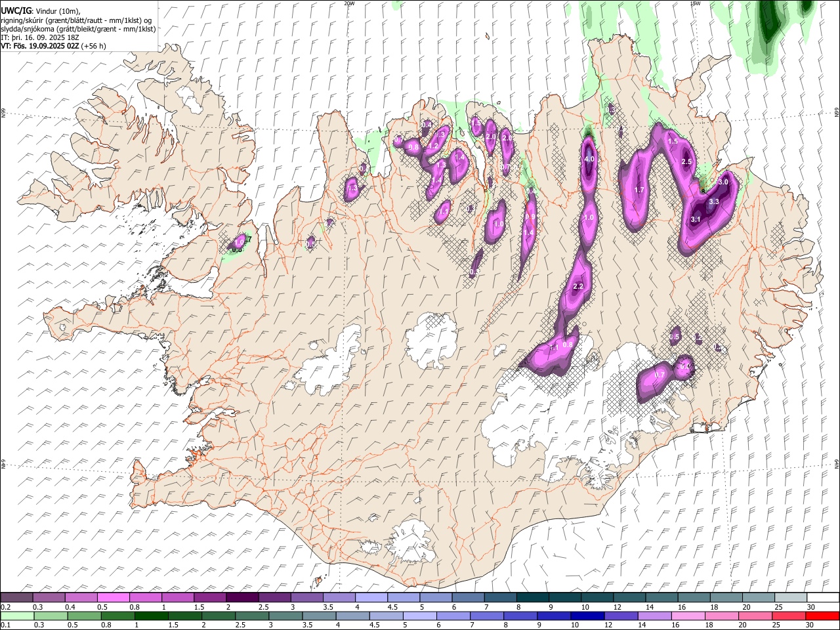Screen dimensions: 840x630
Task: Click the 3.0 value label on the map
Action: [x=723, y=182]
